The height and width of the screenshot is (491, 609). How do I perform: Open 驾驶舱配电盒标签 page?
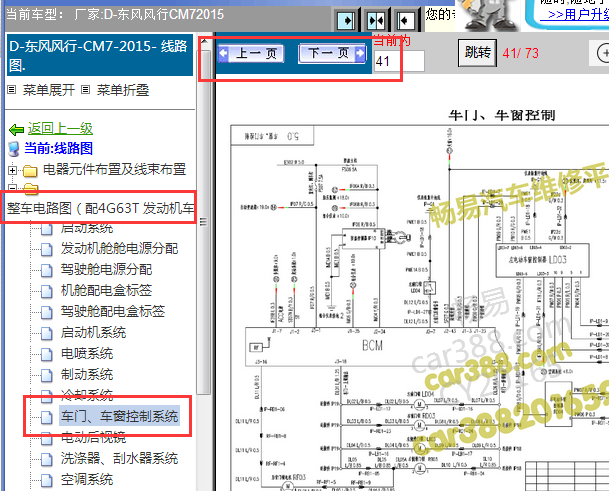pyautogui.click(x=113, y=311)
